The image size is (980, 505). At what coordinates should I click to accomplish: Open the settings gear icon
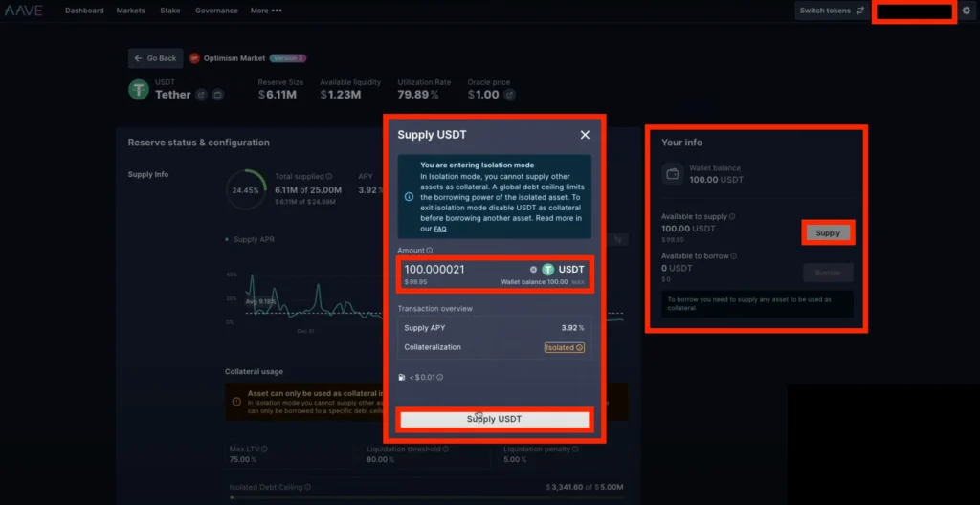(x=966, y=11)
